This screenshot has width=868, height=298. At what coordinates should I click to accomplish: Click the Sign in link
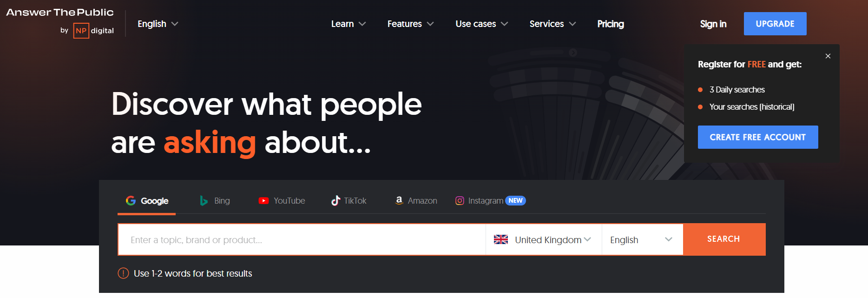(x=713, y=24)
